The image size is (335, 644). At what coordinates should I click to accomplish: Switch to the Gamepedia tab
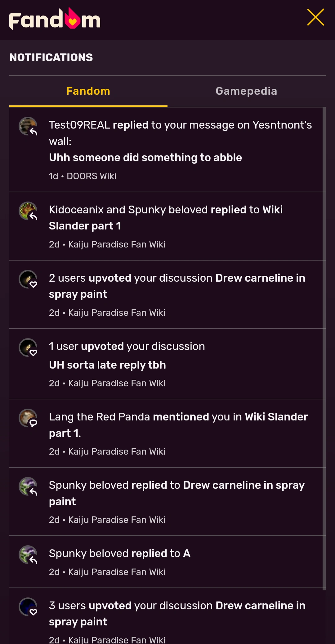click(x=246, y=91)
